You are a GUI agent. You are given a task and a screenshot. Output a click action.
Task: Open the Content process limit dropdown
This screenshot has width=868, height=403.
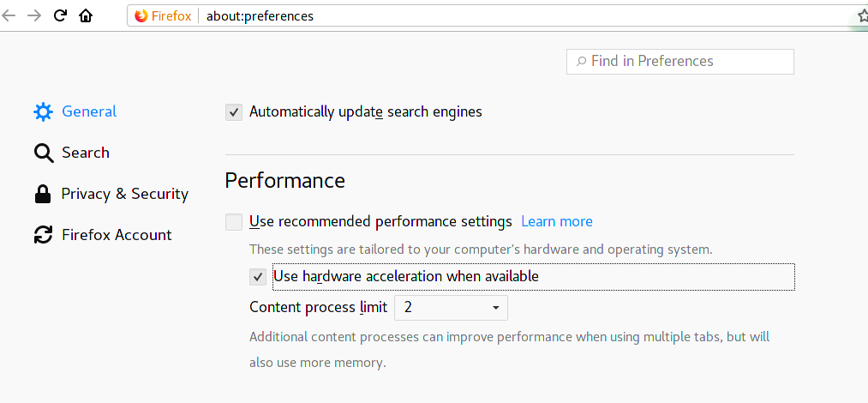click(451, 308)
